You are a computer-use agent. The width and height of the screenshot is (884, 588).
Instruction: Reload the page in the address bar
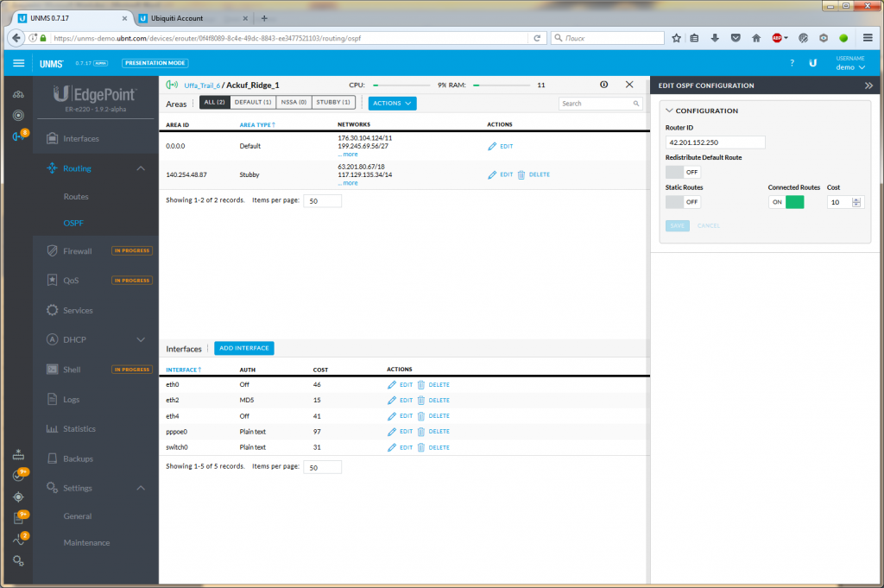(537, 38)
